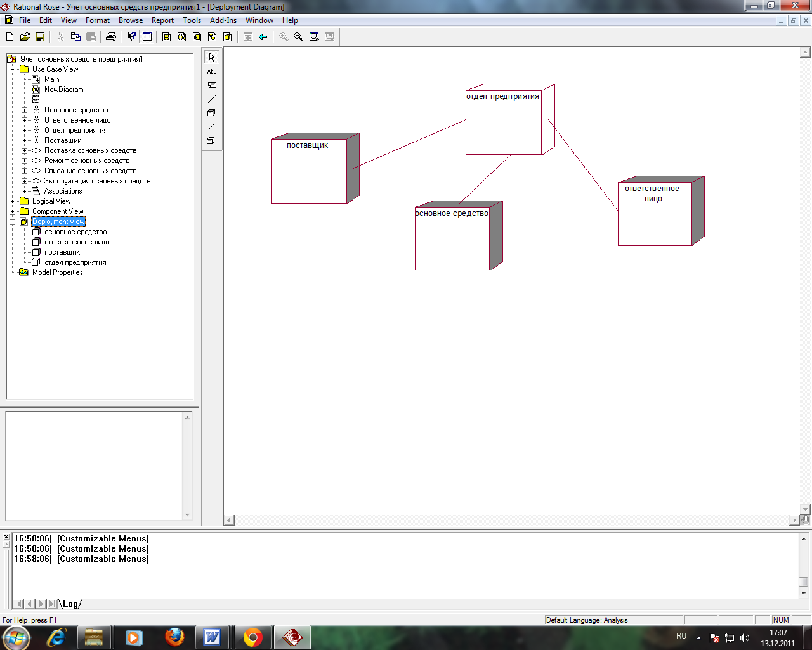This screenshot has height=650, width=812.
Task: Expand Поставка основных средств use case
Action: point(25,150)
